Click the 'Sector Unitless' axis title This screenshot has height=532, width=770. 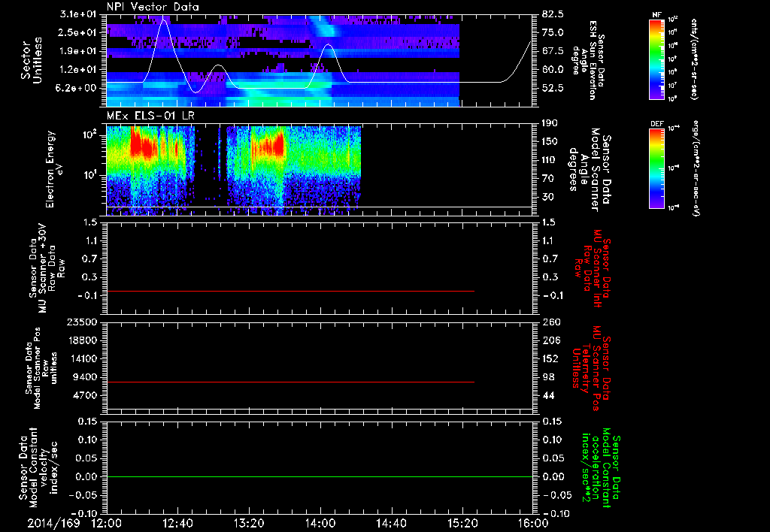32,60
